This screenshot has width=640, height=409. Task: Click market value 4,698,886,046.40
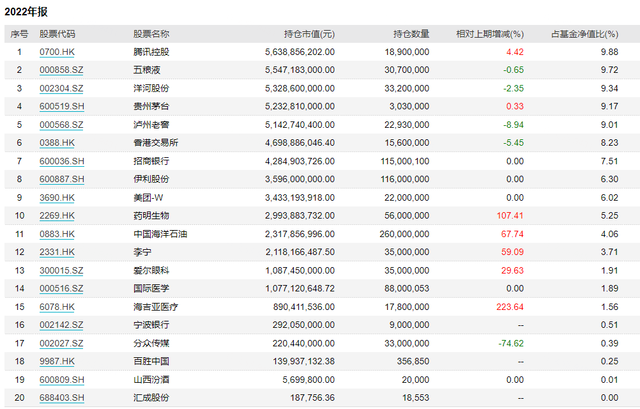(x=300, y=142)
